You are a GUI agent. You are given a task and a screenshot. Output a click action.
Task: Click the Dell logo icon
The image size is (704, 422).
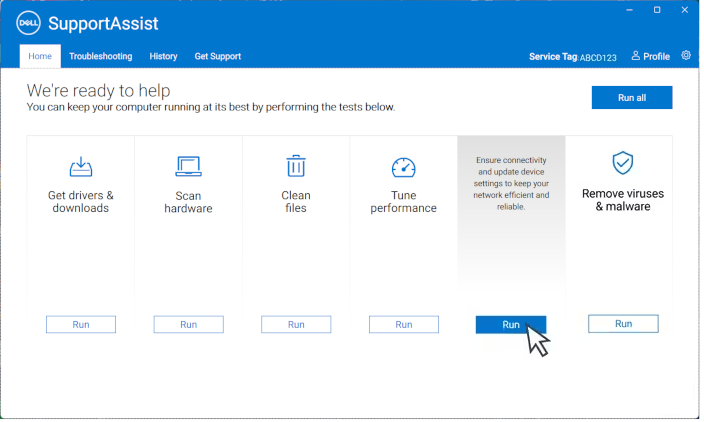coord(28,22)
